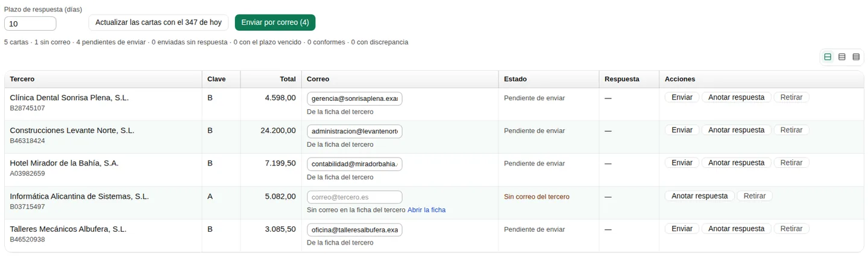This screenshot has width=868, height=256.
Task: Edit the contabilidad@miradorbahia email field
Action: (354, 164)
